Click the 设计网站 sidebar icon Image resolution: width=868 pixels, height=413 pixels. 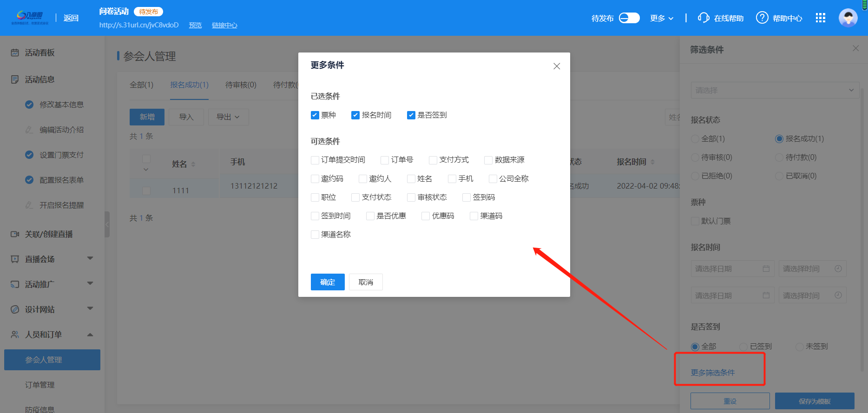(x=15, y=309)
